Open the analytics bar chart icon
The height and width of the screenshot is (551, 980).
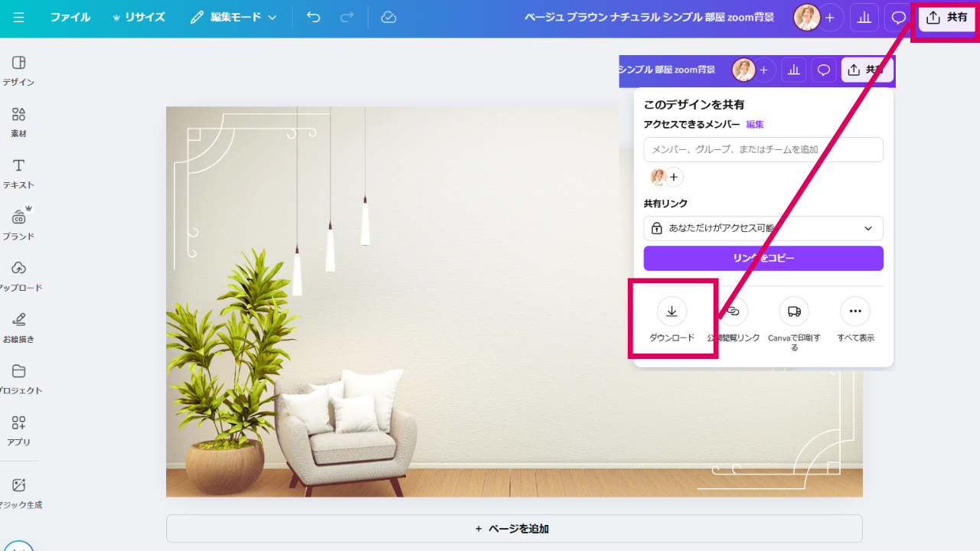[864, 18]
